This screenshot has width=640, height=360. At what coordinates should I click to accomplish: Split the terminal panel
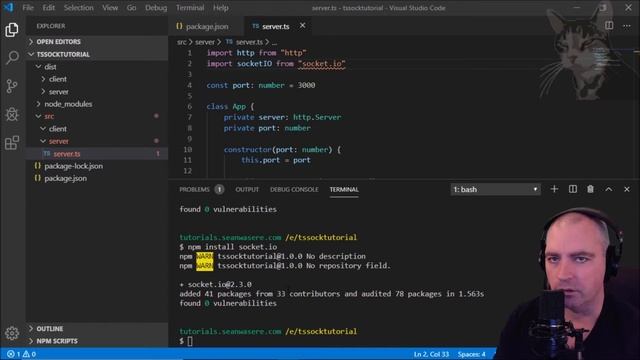573,189
